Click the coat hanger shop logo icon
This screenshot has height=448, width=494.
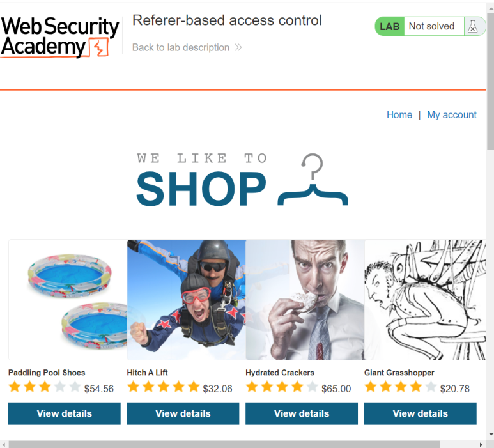click(x=313, y=180)
